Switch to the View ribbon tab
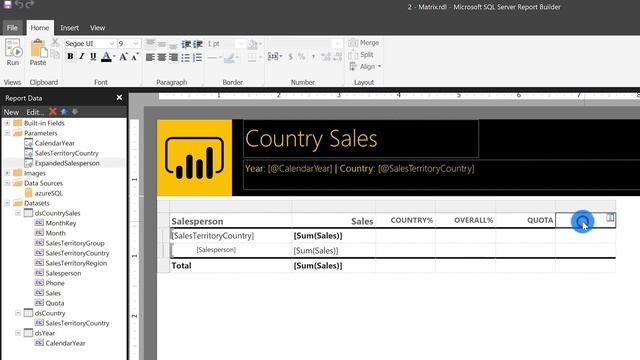 98,28
